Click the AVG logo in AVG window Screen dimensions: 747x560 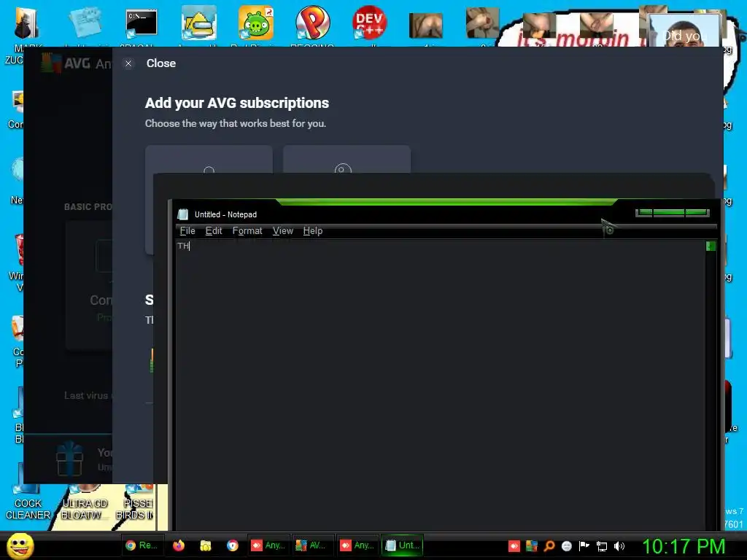click(x=50, y=63)
